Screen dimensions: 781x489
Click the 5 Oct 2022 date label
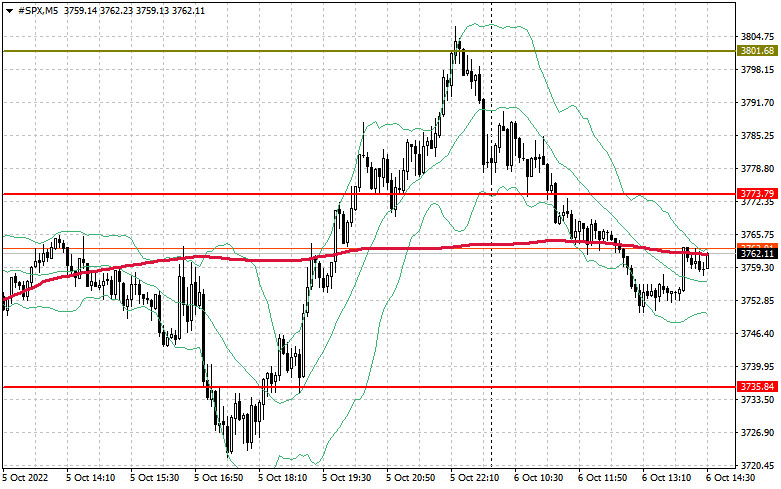29,478
